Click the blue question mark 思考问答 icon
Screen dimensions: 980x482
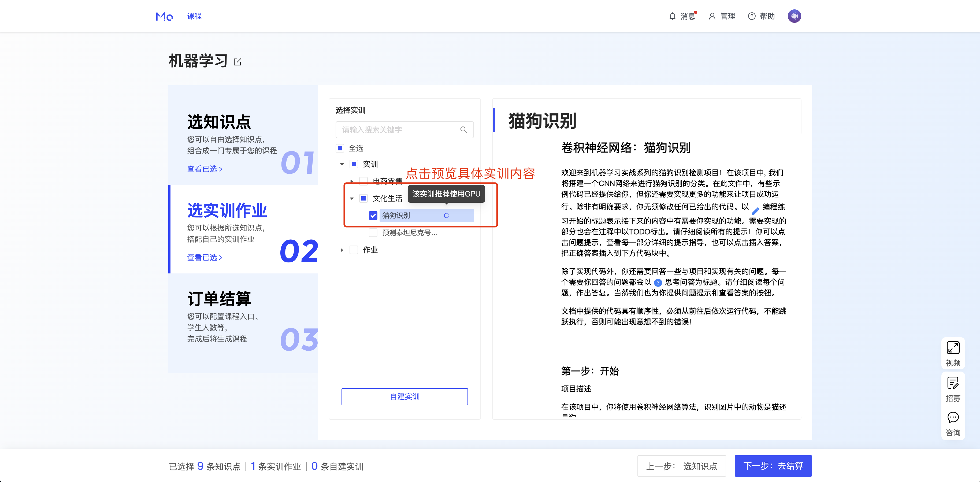(658, 283)
